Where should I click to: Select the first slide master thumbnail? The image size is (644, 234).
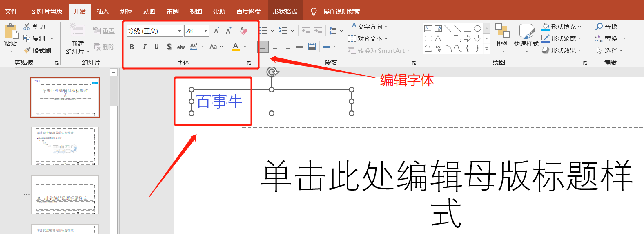(x=65, y=97)
